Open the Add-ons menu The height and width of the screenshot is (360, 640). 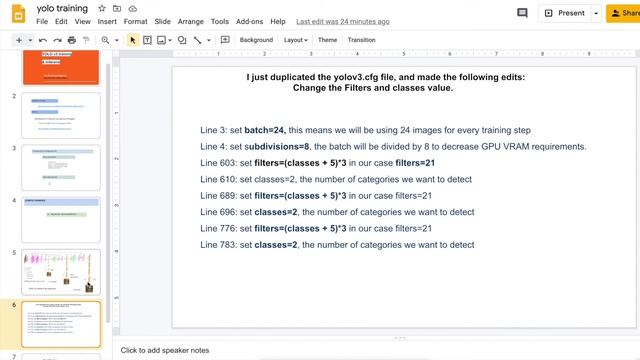click(x=249, y=22)
